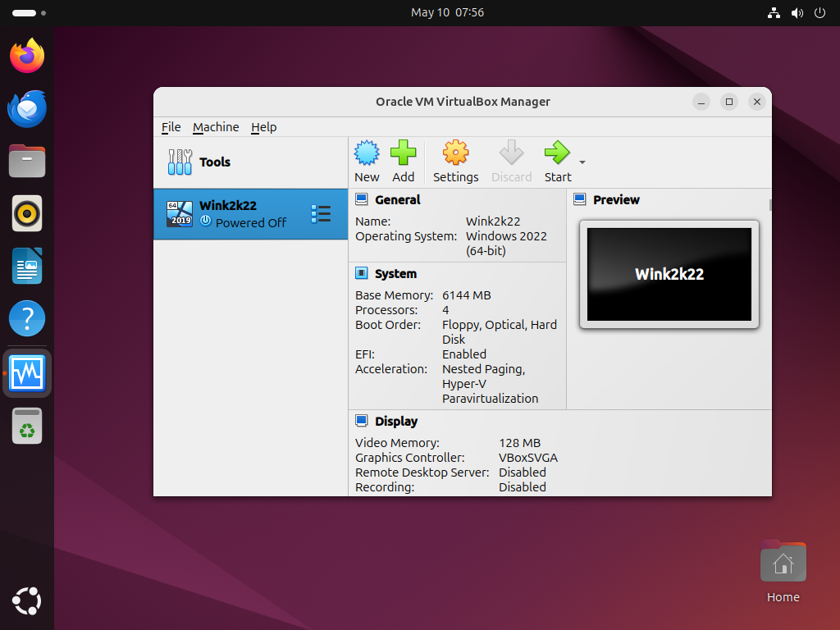Click the EFI Enabled value

464,354
